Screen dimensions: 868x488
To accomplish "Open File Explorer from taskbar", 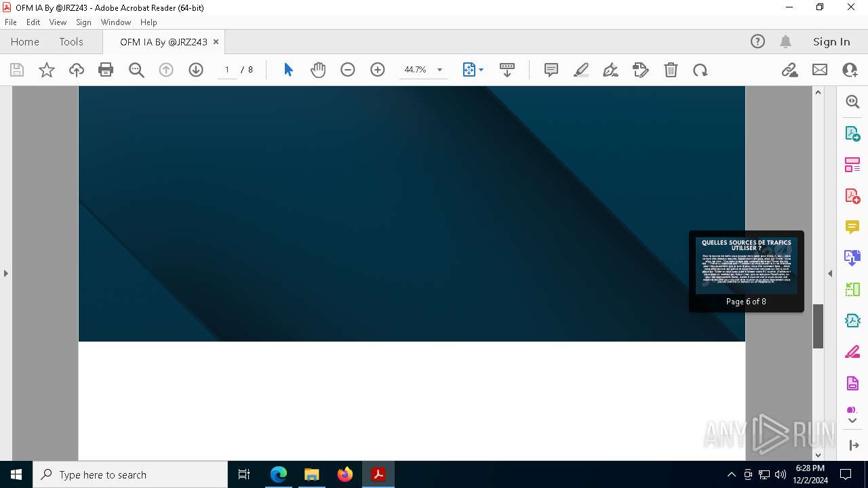I will click(x=312, y=474).
